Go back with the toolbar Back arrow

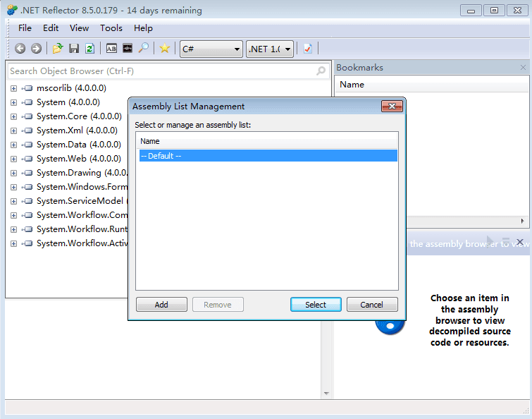(20, 49)
